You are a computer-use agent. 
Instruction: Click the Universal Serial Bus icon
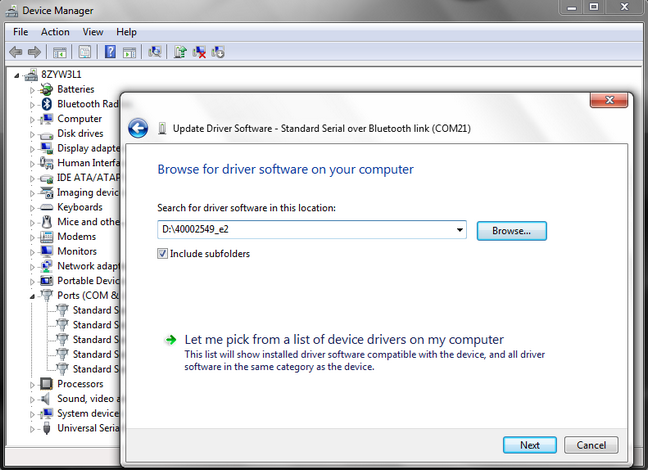(47, 428)
